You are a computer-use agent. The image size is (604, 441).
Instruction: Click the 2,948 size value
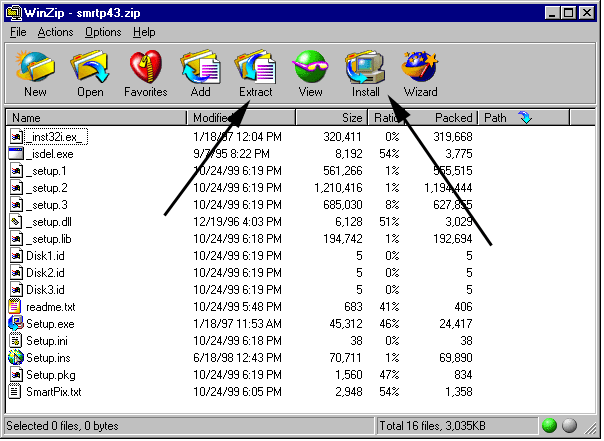coord(349,392)
